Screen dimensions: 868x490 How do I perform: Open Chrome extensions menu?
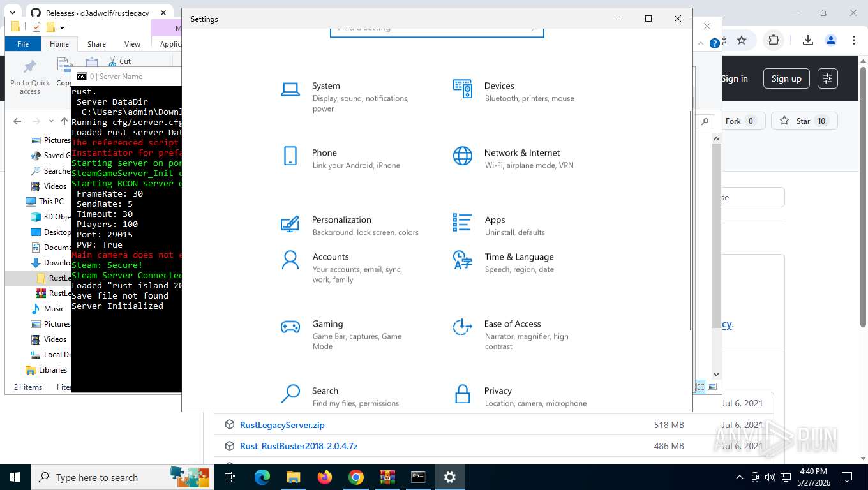click(774, 40)
